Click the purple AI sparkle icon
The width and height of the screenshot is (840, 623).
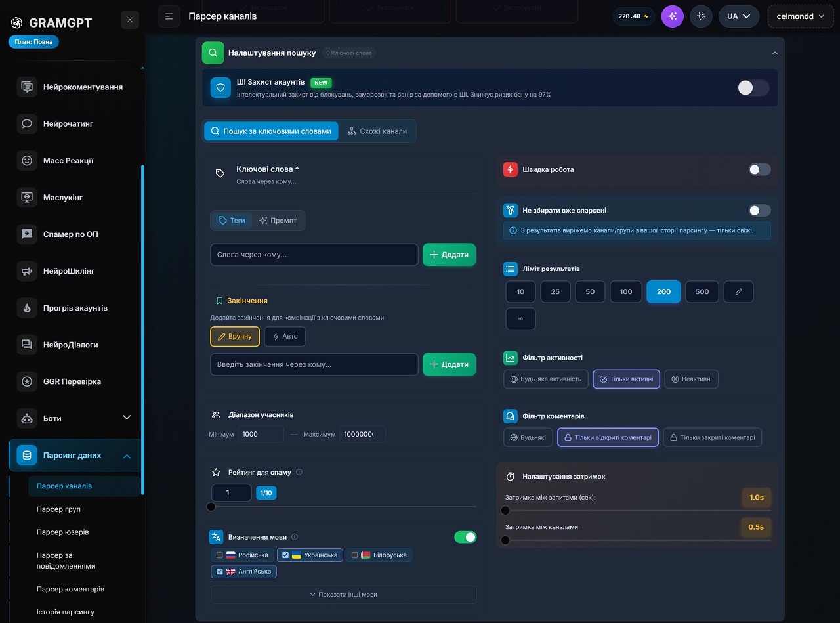coord(672,16)
